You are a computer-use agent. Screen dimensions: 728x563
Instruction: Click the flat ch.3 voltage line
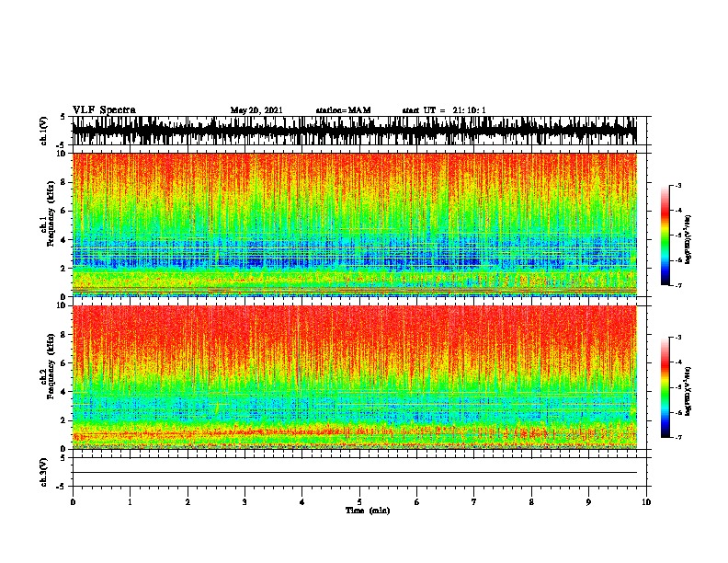(x=354, y=473)
